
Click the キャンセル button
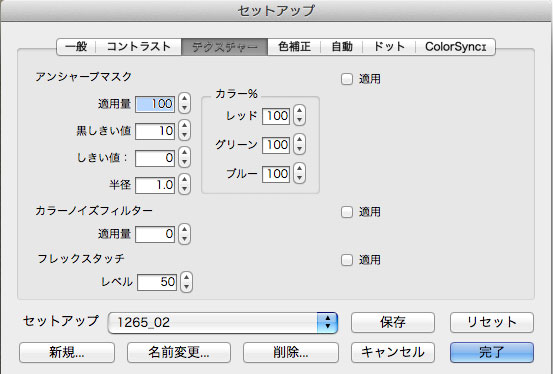[393, 352]
